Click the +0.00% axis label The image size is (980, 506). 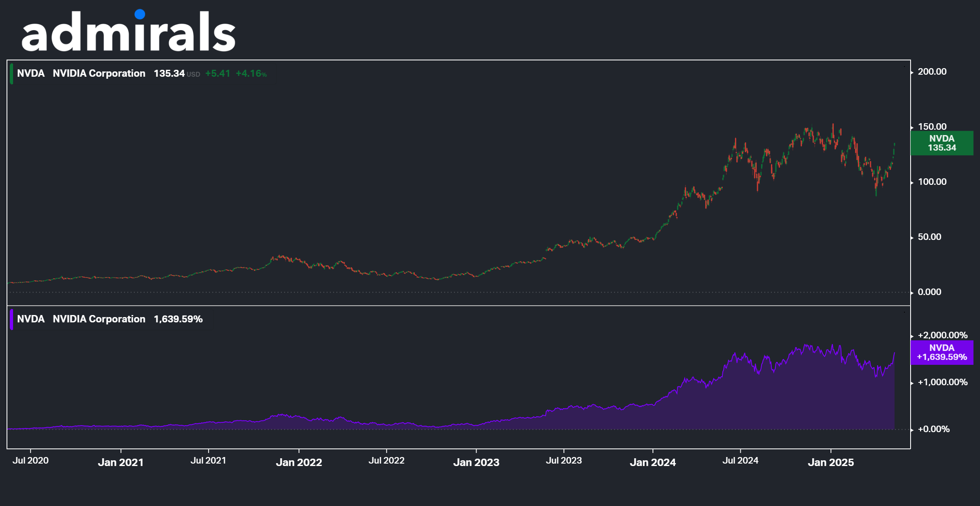click(933, 429)
